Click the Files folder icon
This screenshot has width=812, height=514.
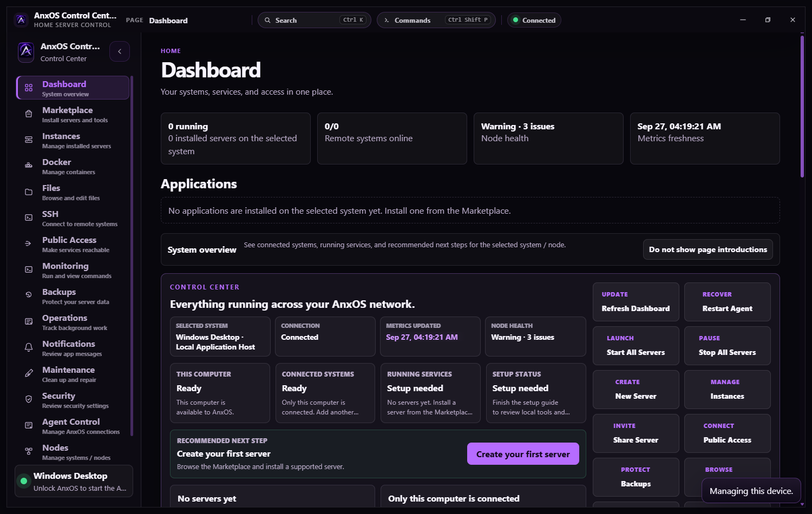(x=29, y=192)
